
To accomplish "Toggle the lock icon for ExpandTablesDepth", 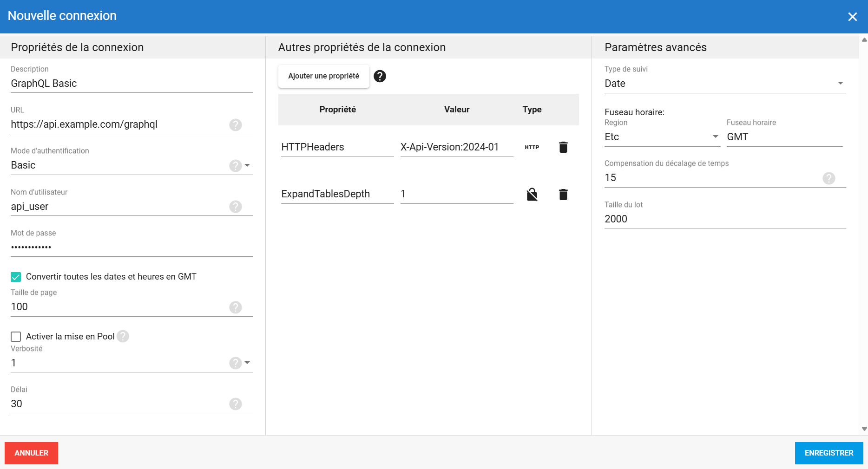I will [x=532, y=194].
